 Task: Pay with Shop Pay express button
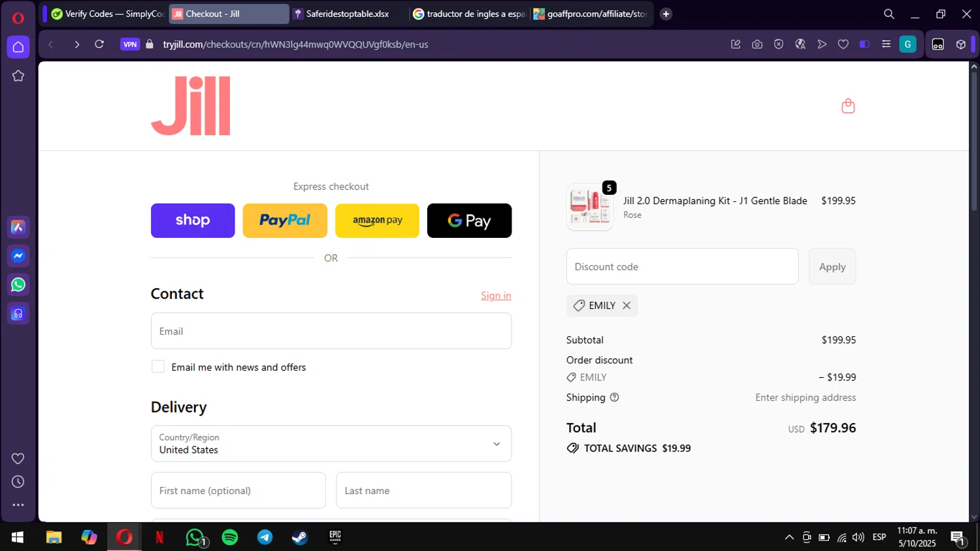193,220
